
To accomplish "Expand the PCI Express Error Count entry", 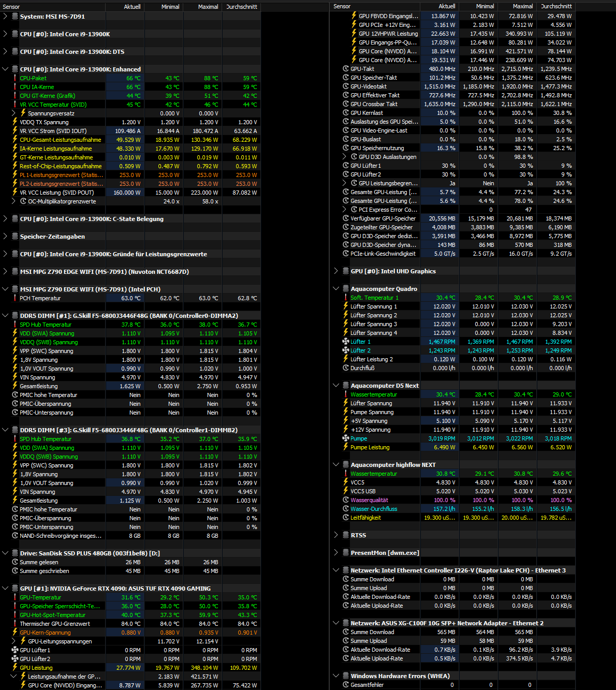I will coord(344,210).
